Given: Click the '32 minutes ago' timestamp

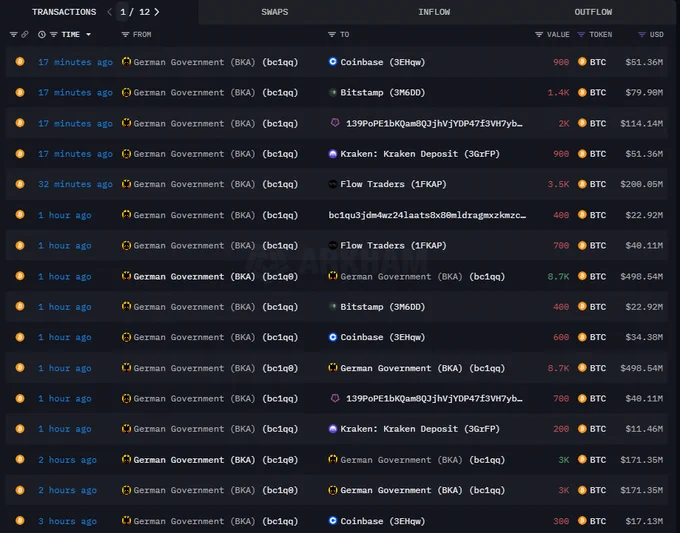Looking at the screenshot, I should (x=75, y=184).
